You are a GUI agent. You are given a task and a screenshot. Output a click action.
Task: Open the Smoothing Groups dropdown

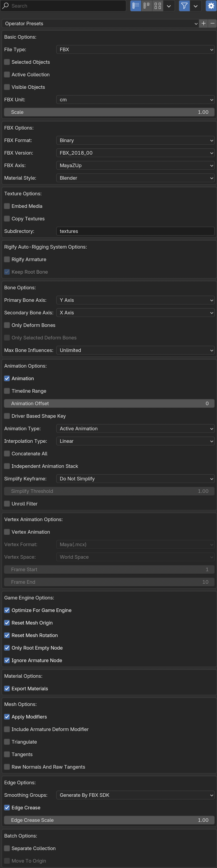coord(135,795)
